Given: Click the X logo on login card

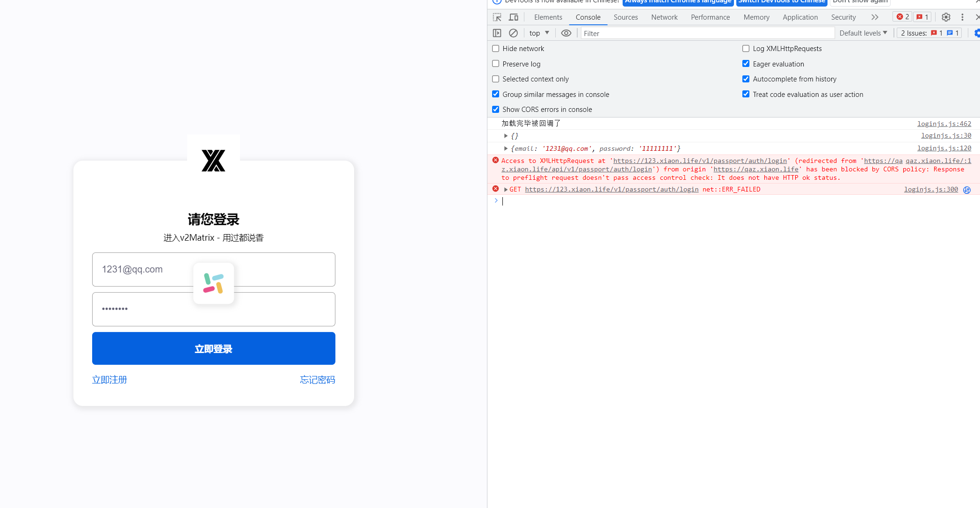Looking at the screenshot, I should (x=213, y=161).
